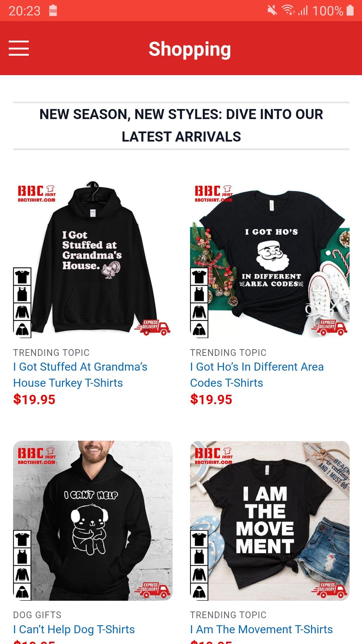Open I Am The Movement T-Shirts link
This screenshot has width=362, height=644.
coord(261,629)
